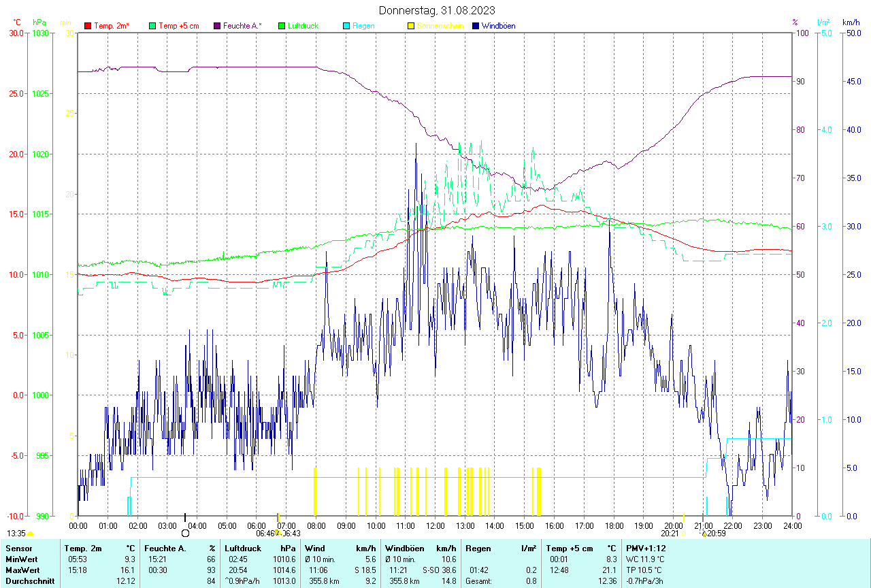The image size is (871, 588).
Task: Click the max wind time 11:06
Action: [318, 570]
